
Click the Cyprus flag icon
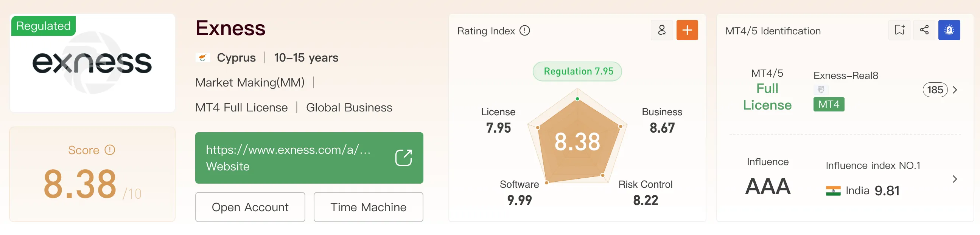tap(202, 58)
